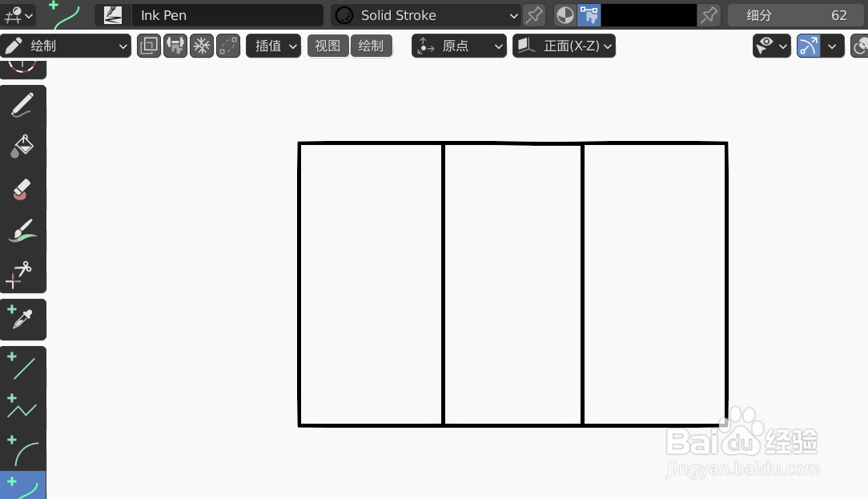Open the selectability and visibility dropdown
Image resolution: width=868 pixels, height=499 pixels.
772,46
